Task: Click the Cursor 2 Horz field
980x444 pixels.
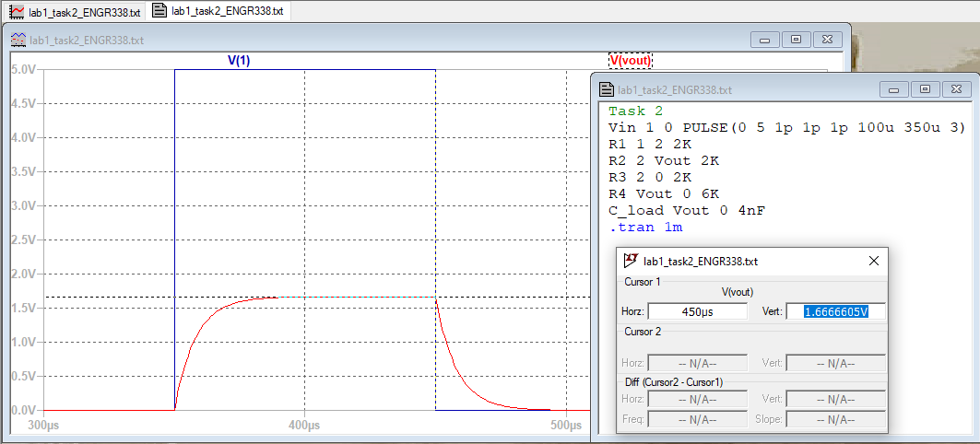Action: pos(698,363)
